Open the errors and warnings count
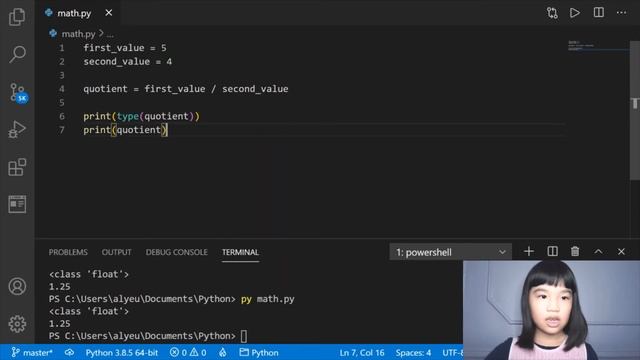The width and height of the screenshot is (640, 360). (x=188, y=352)
